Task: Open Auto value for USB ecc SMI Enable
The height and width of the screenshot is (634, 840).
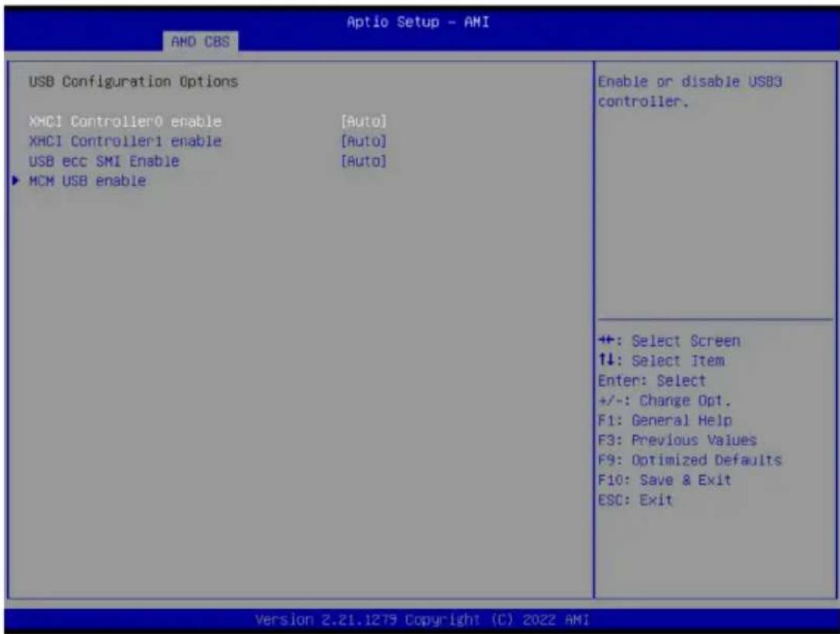Action: [x=363, y=161]
